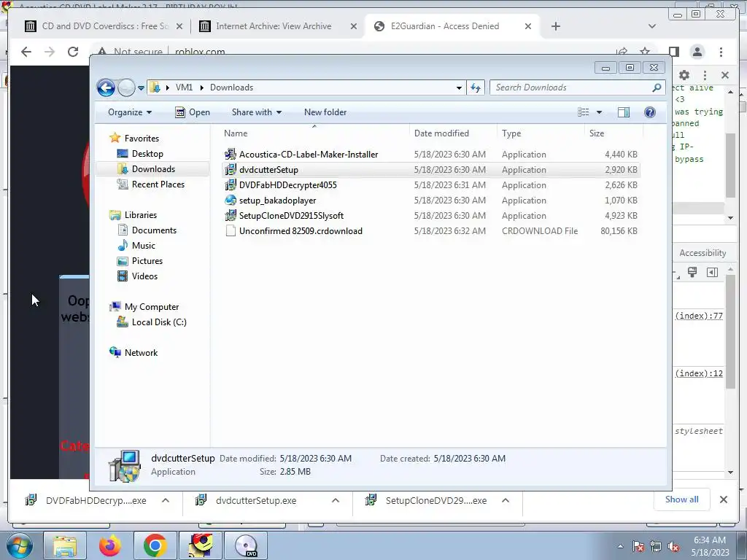Reload the page in Chrome
This screenshot has width=747, height=560.
pyautogui.click(x=73, y=52)
